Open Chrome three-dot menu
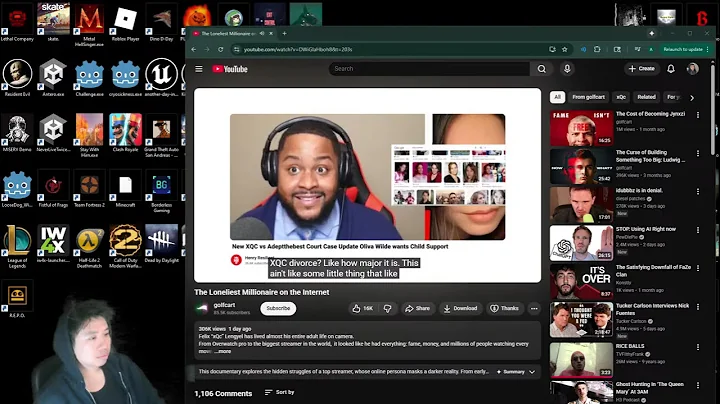720x404 pixels. (708, 49)
